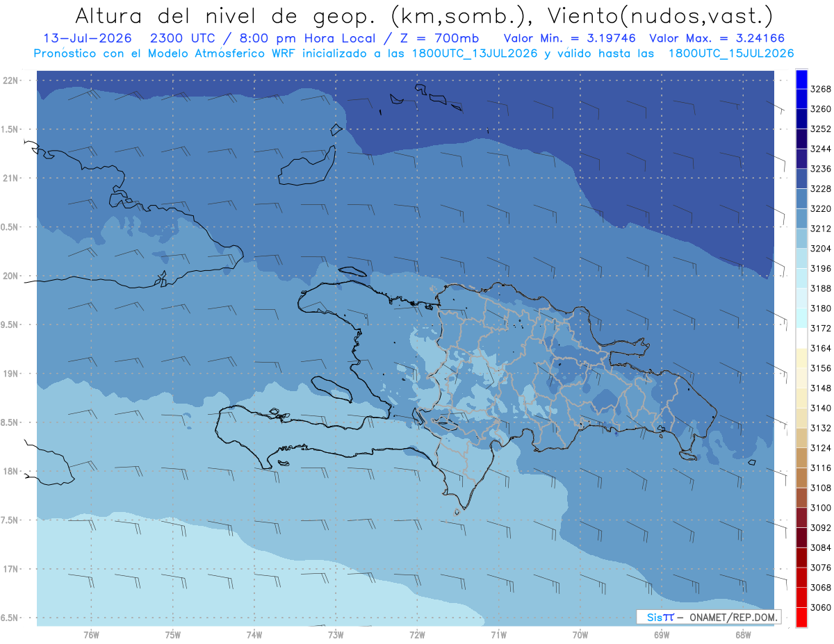Click the '21N' latitude axis label
Screen dimensions: 834x644
(x=11, y=179)
